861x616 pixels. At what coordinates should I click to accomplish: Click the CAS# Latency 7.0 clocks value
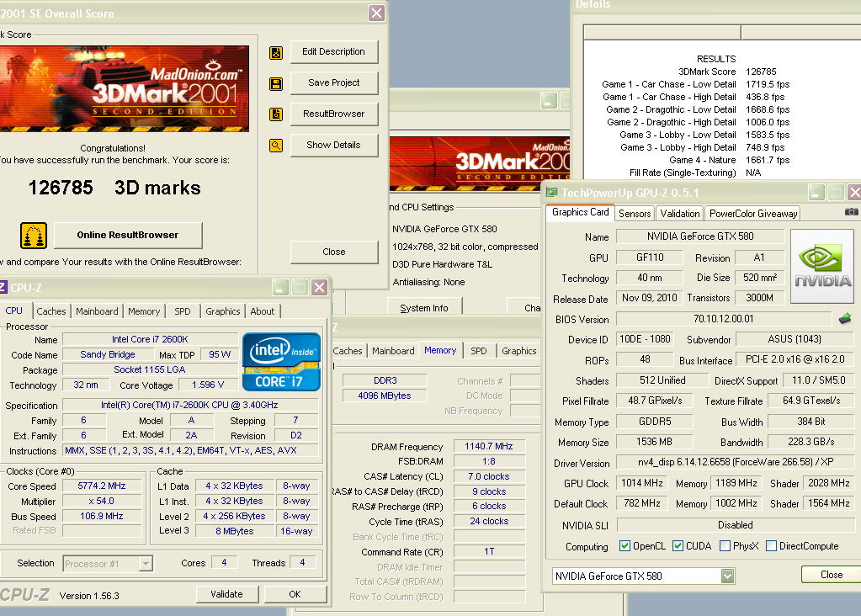coord(489,476)
